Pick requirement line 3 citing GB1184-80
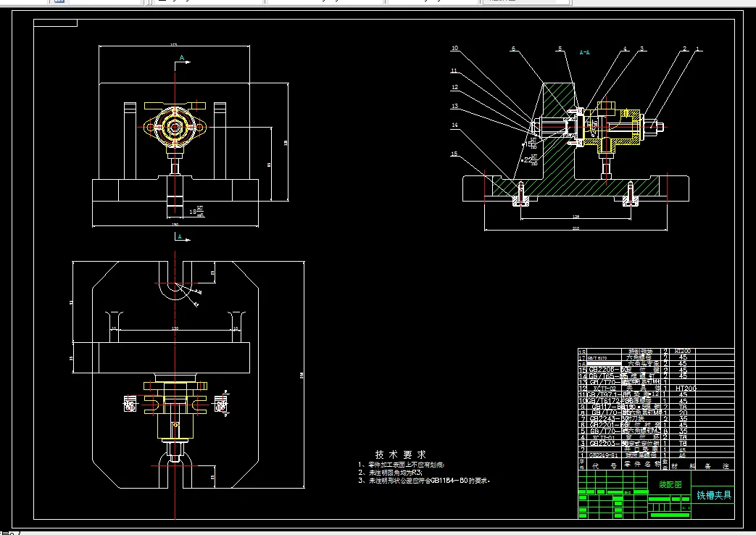756x535 pixels. (x=424, y=481)
